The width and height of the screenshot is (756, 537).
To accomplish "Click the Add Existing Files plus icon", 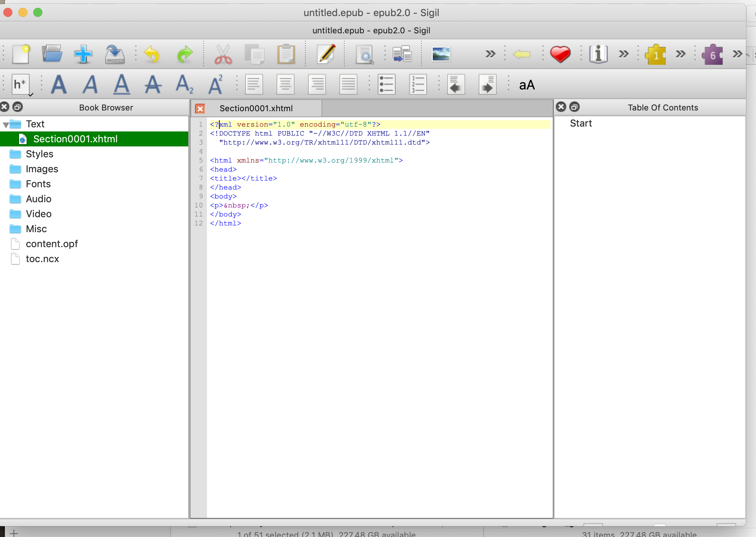I will point(83,54).
